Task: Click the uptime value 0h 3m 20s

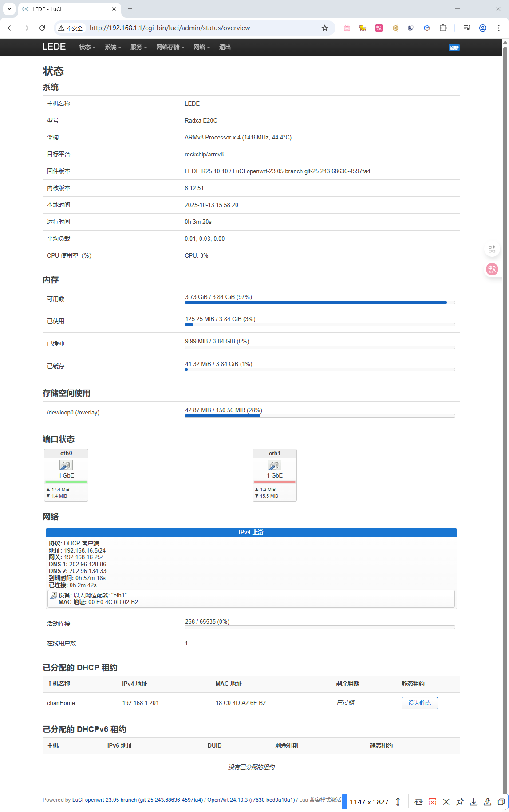Action: (x=198, y=222)
